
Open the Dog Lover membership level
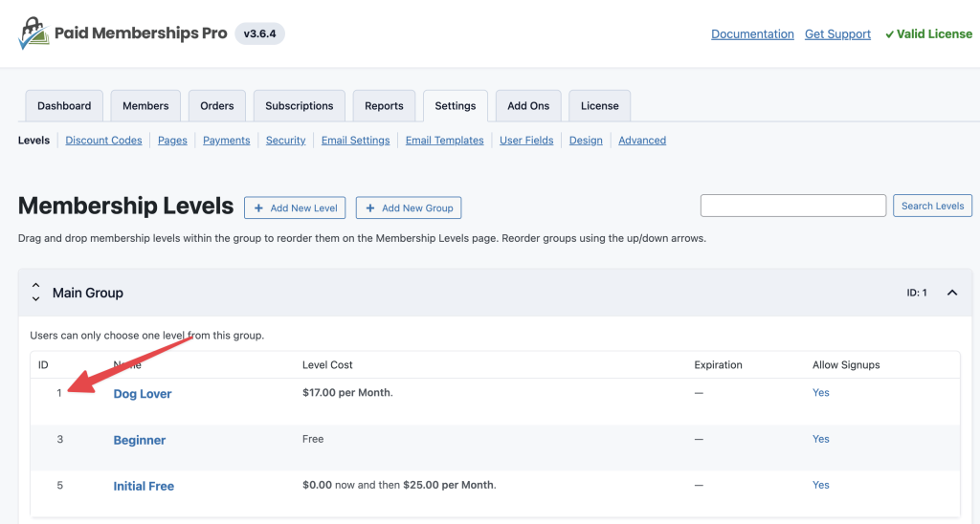pos(143,394)
